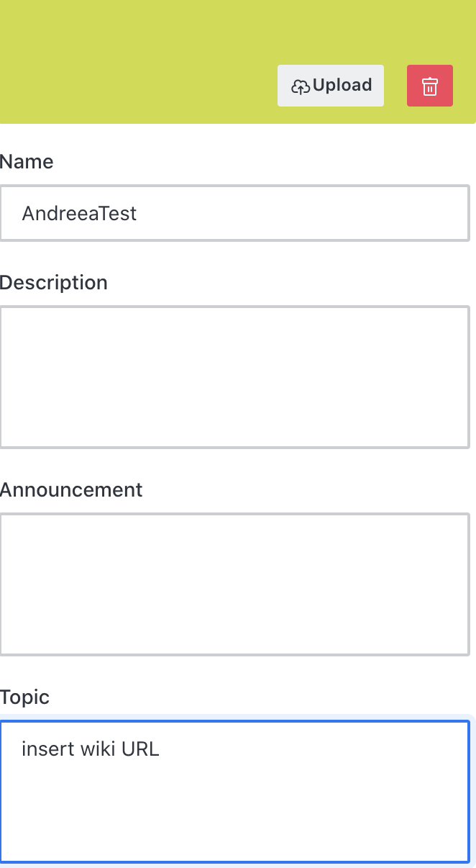476x868 pixels.
Task: Place cursor after 'URL' in Topic field
Action: point(160,749)
